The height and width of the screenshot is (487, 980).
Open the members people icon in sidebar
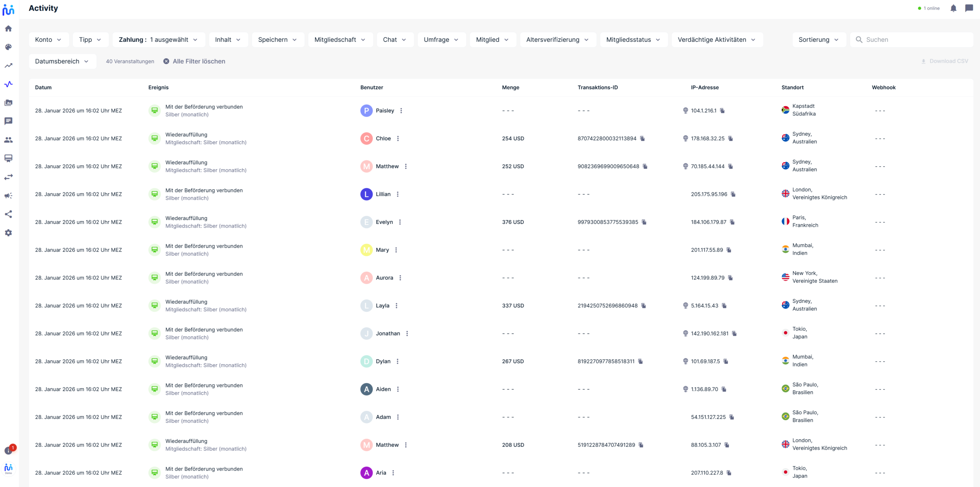coord(8,140)
